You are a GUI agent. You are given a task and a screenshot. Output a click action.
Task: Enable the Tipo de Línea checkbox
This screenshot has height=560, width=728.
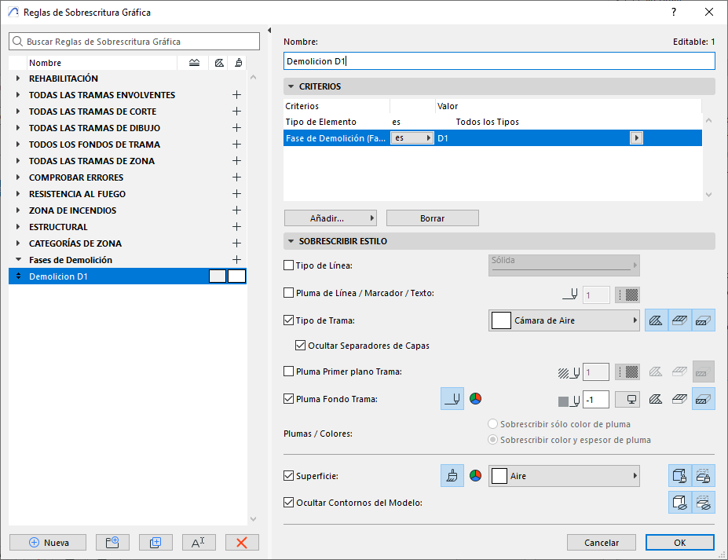coord(289,265)
